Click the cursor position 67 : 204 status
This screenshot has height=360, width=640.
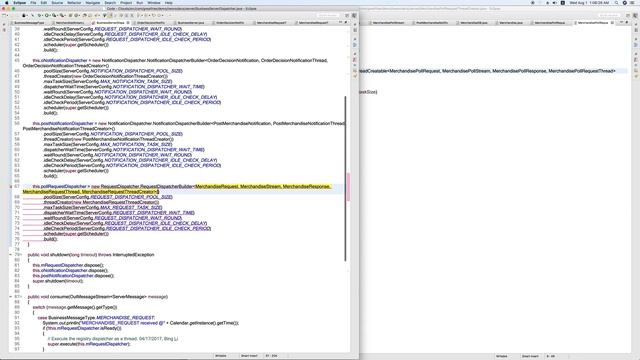pos(271,356)
